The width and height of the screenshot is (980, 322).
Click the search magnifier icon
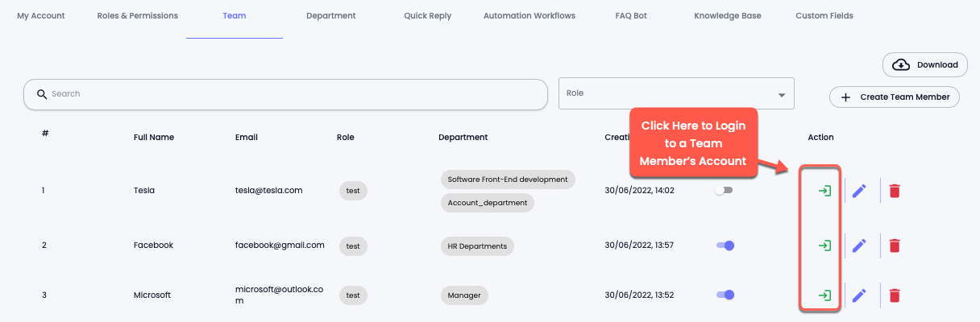[x=41, y=94]
